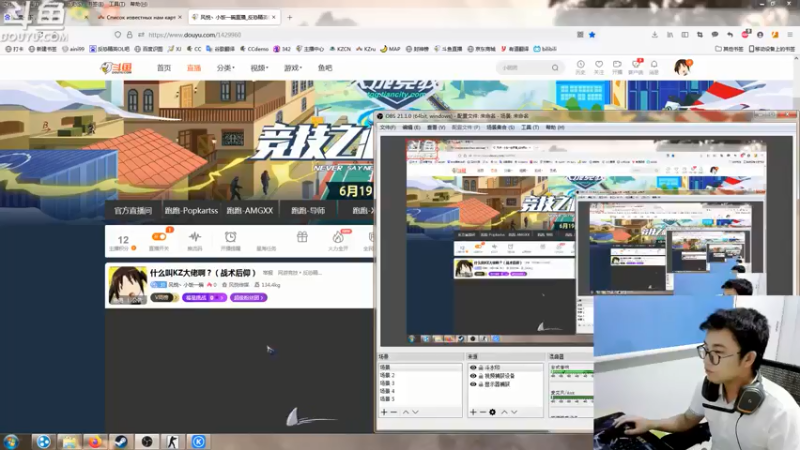Click the chat bubble icon in browser toolbar

pyautogui.click(x=715, y=35)
